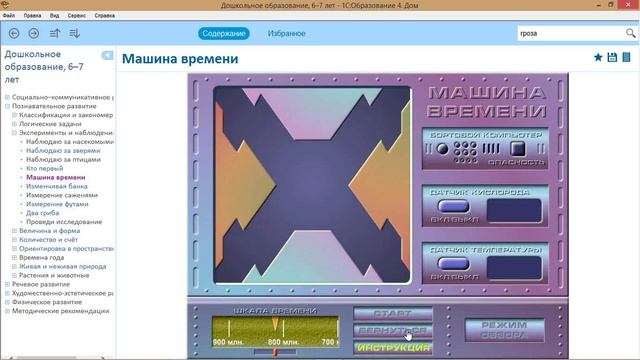Click the dot grid on onboard computer
The width and height of the screenshot is (640, 360).
tap(465, 152)
